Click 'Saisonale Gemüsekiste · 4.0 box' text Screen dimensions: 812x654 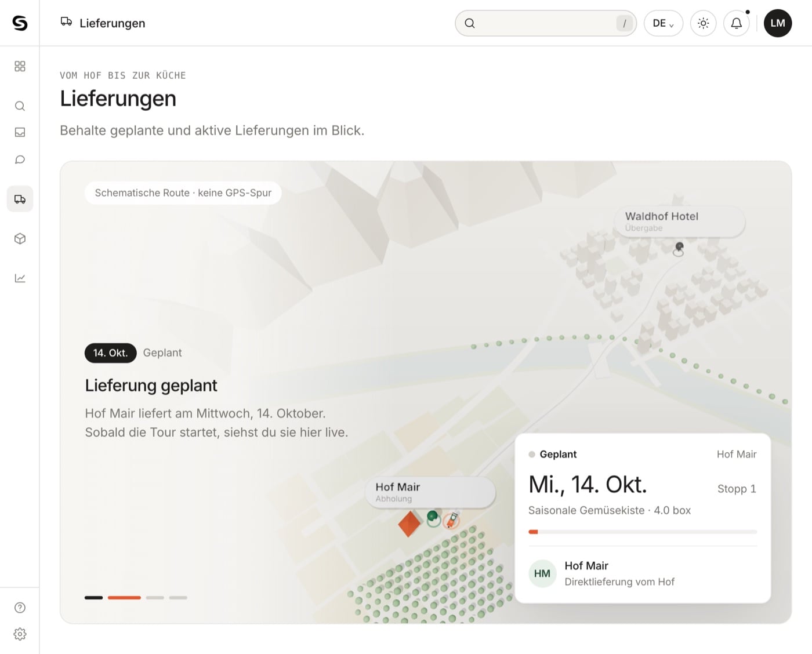point(610,510)
